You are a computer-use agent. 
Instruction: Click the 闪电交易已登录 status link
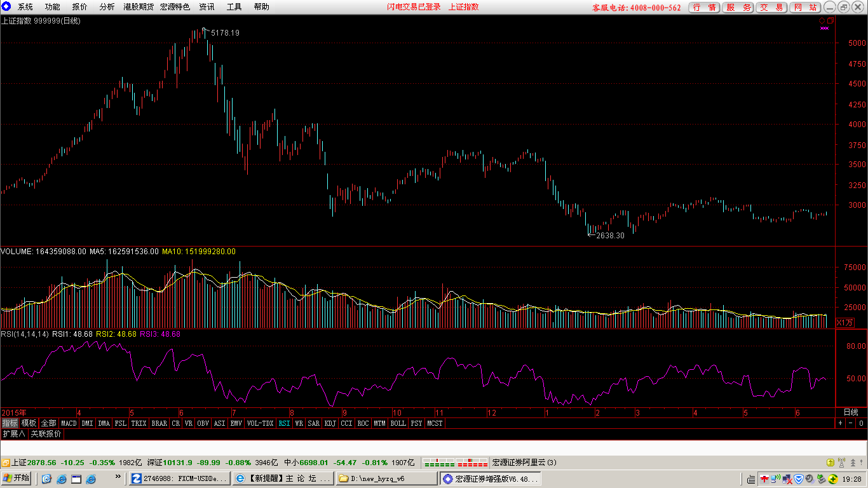414,7
